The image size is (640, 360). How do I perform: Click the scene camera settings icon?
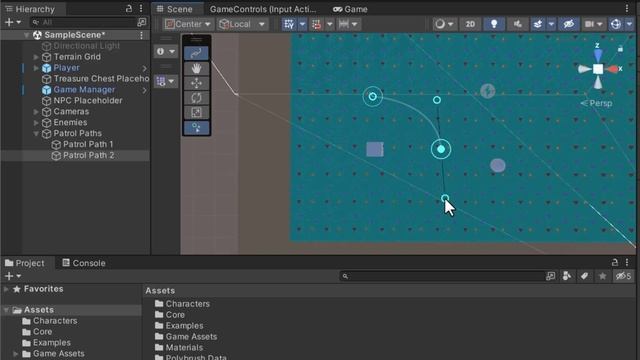point(589,24)
